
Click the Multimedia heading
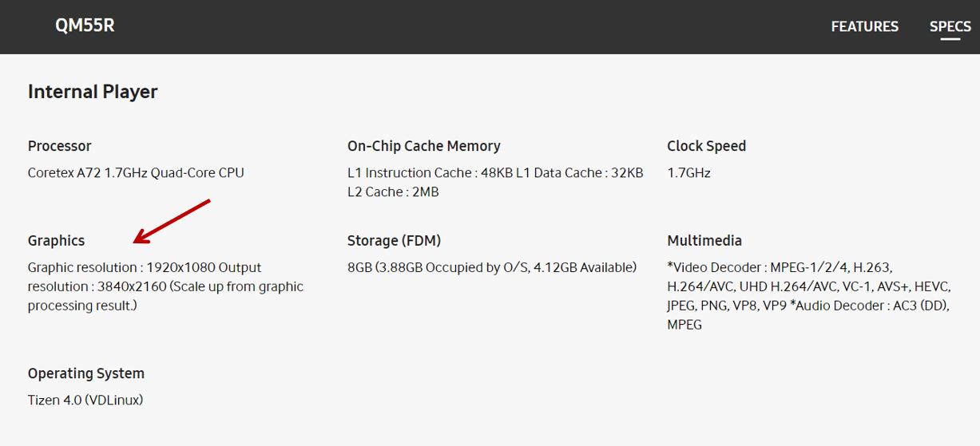point(704,240)
